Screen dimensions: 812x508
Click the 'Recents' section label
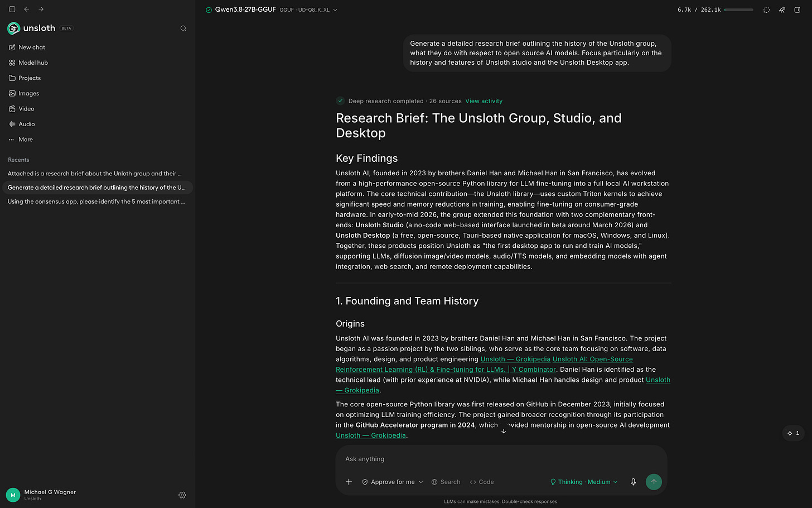(18, 160)
